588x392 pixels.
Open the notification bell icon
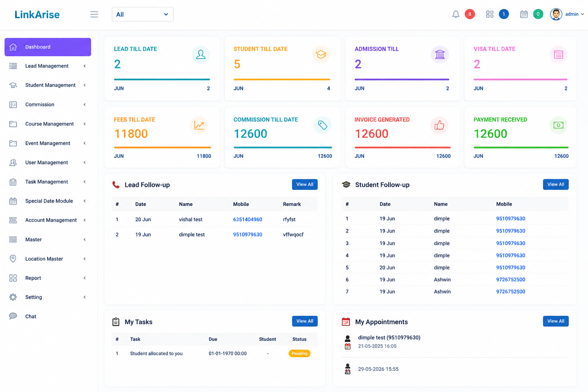[456, 14]
